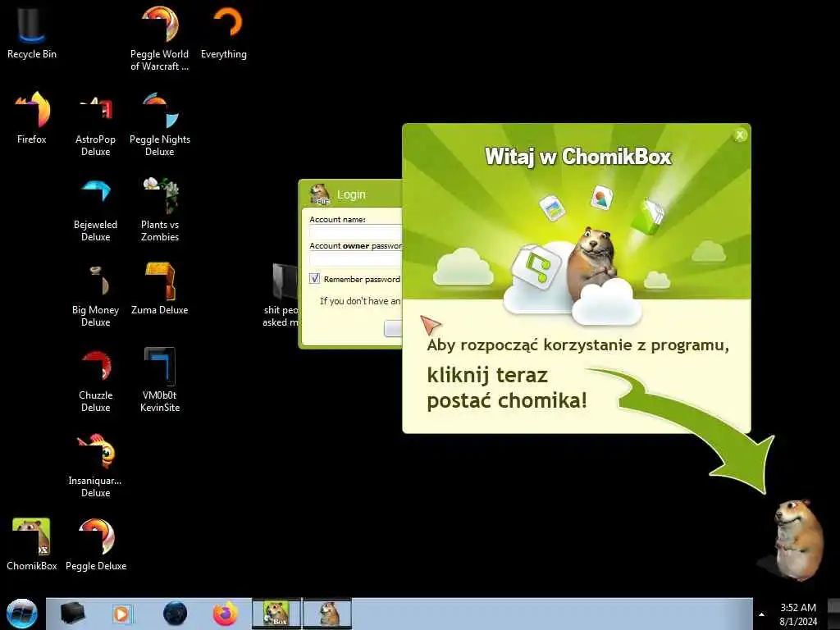Screen dimensions: 840x630
Task: Select VM0b0t KevinSite desktop icon
Action: [x=160, y=381]
